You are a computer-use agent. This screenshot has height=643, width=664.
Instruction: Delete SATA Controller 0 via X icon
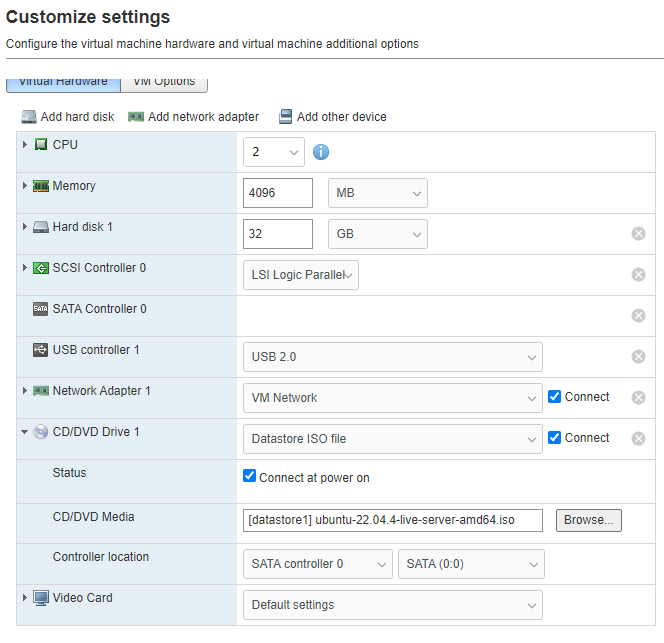pyautogui.click(x=638, y=316)
